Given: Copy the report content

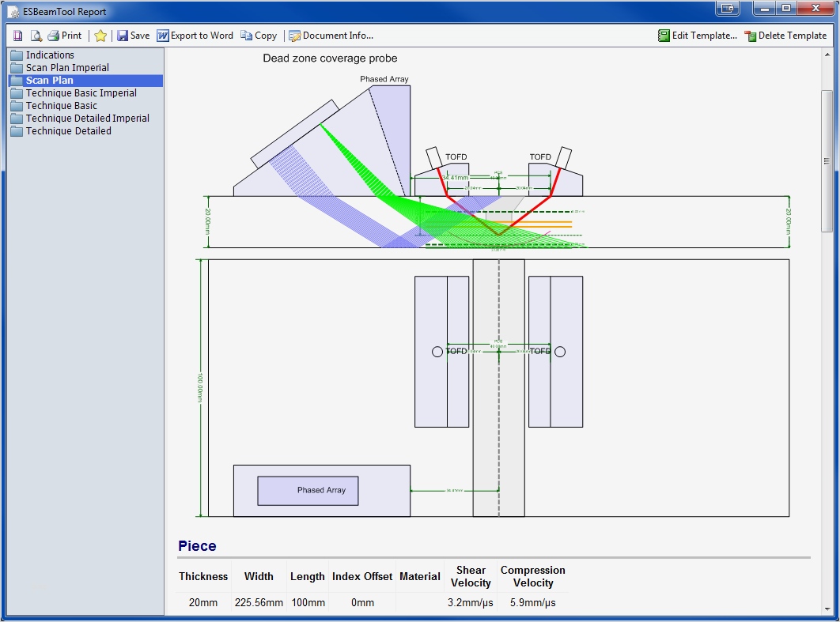Looking at the screenshot, I should pos(259,36).
